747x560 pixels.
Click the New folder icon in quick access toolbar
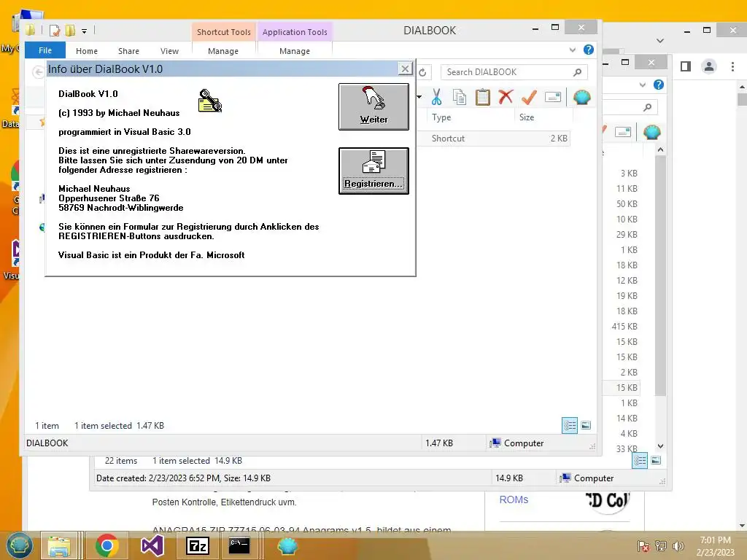(70, 31)
